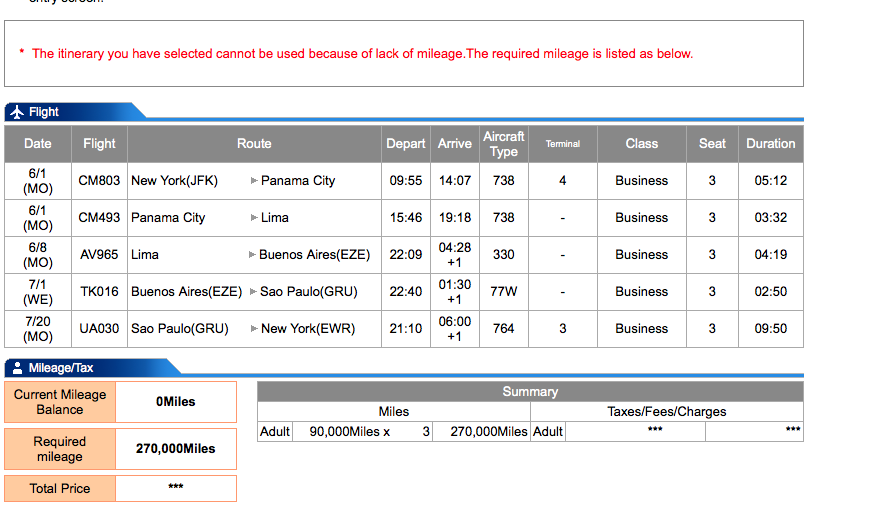Click the route arrow before New York(EWR) destination
This screenshot has height=519, width=878.
254,329
